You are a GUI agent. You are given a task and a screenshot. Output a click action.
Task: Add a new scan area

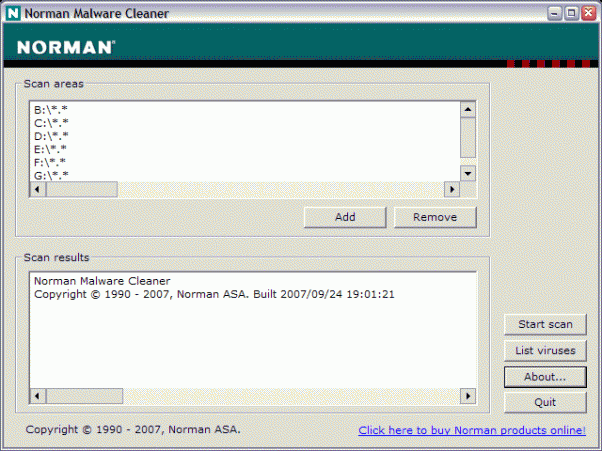pos(345,217)
